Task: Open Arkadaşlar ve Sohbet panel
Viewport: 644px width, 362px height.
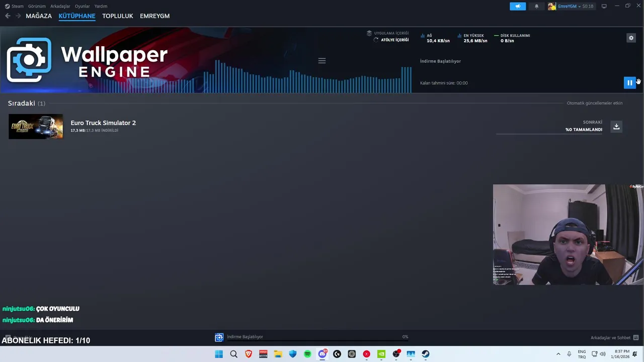Action: pos(614,337)
